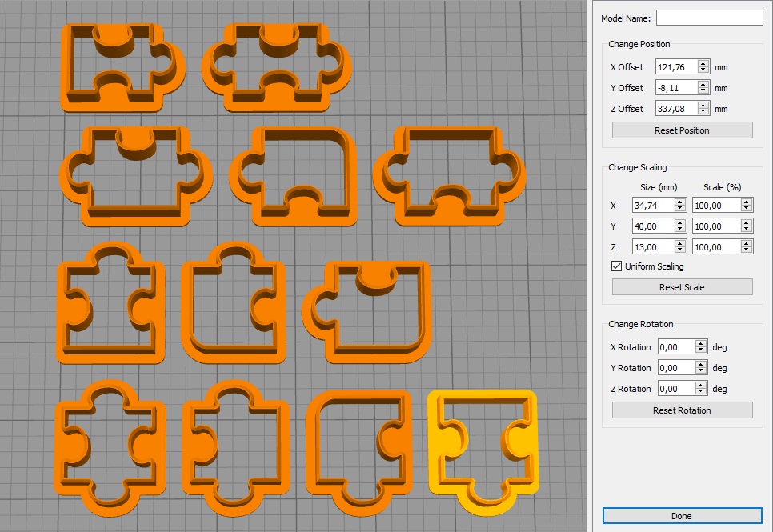Screen dimensions: 773x532
Task: Click the Done button
Action: (683, 516)
